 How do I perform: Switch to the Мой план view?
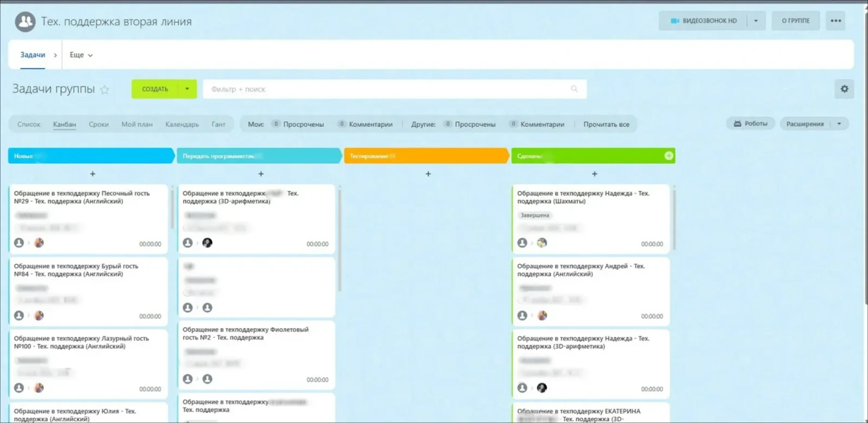tap(137, 124)
